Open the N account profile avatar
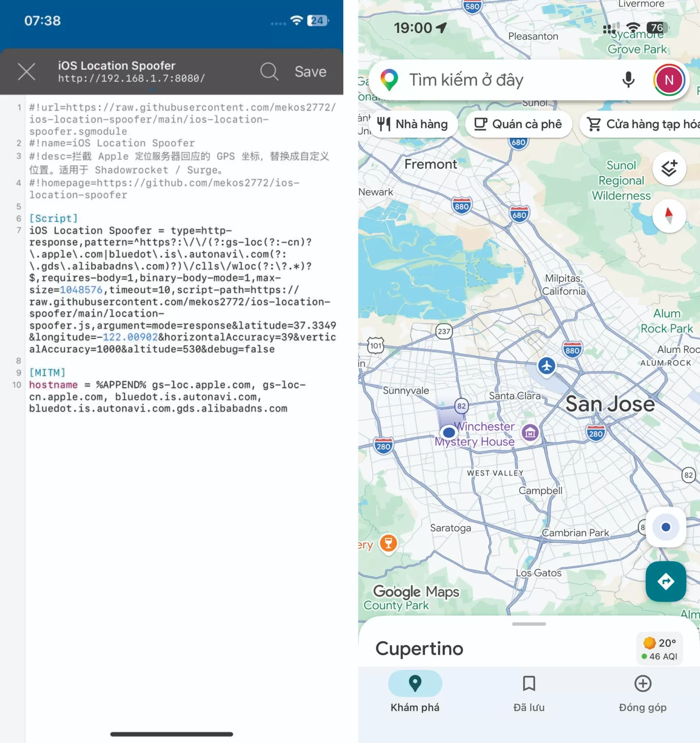The width and height of the screenshot is (700, 743). point(669,80)
